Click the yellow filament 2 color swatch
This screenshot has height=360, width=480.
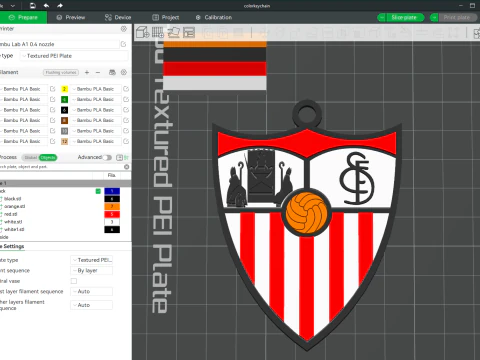pos(64,89)
